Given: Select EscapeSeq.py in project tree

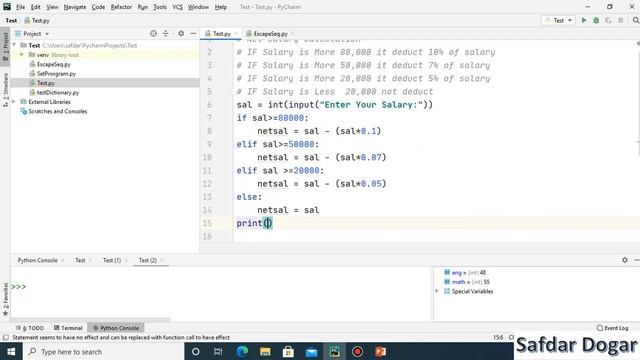Looking at the screenshot, I should tap(53, 64).
